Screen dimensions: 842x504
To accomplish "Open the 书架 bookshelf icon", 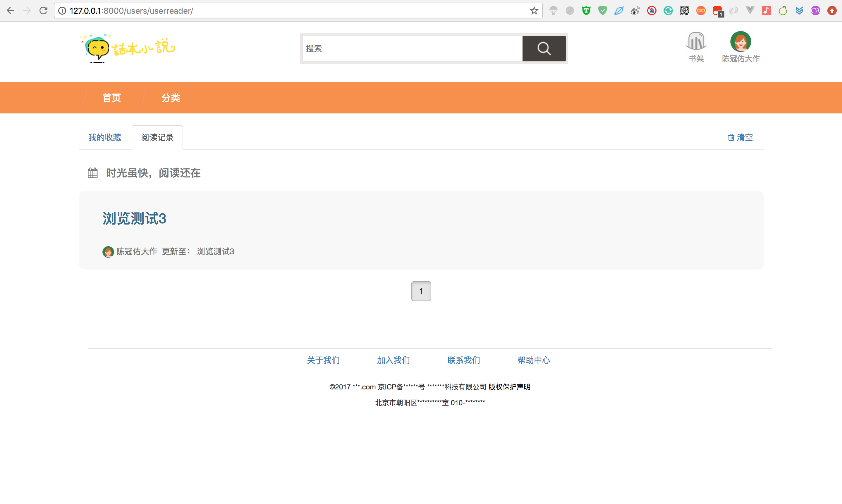I will [x=696, y=42].
